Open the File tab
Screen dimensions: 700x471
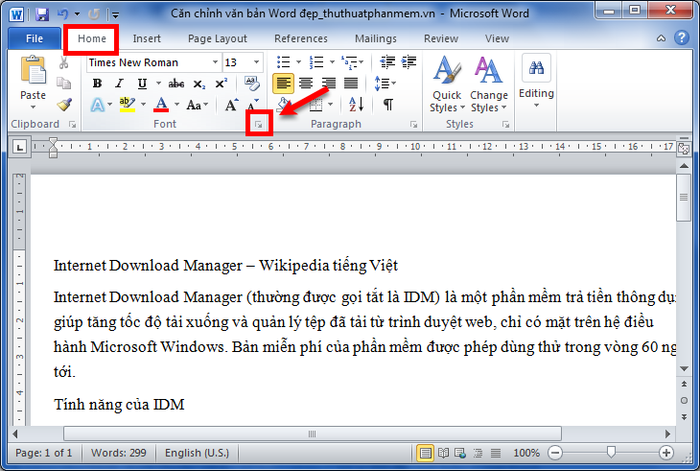pyautogui.click(x=34, y=38)
